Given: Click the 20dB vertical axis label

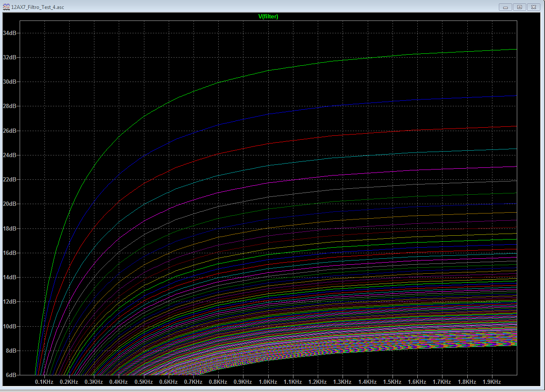Looking at the screenshot, I should coord(9,204).
